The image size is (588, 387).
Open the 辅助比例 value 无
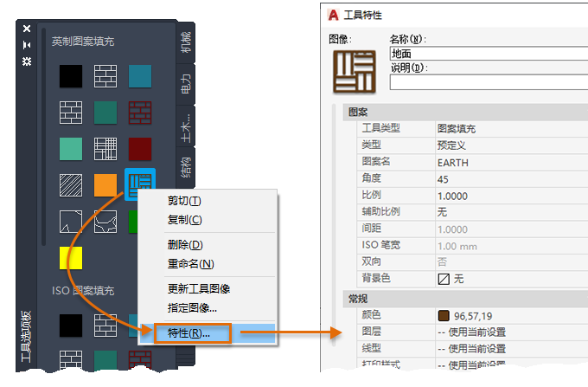coord(512,212)
